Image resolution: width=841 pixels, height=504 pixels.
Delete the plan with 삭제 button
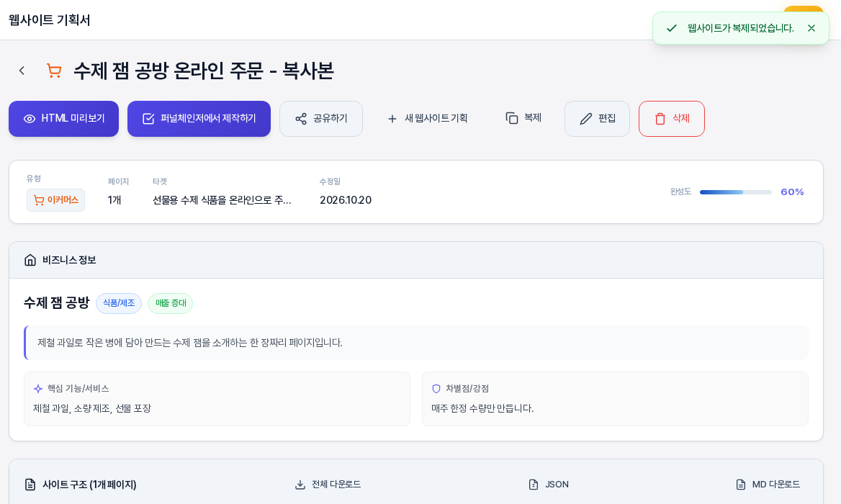(x=672, y=119)
